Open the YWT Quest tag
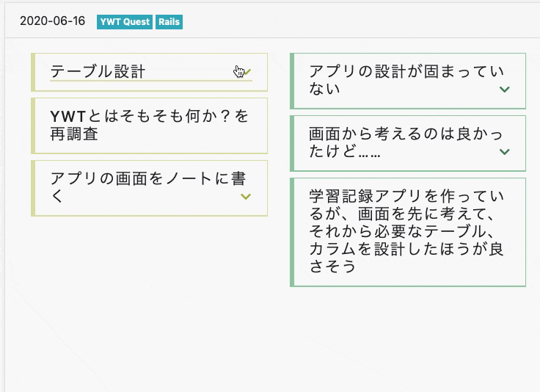The width and height of the screenshot is (540, 392). (x=125, y=22)
